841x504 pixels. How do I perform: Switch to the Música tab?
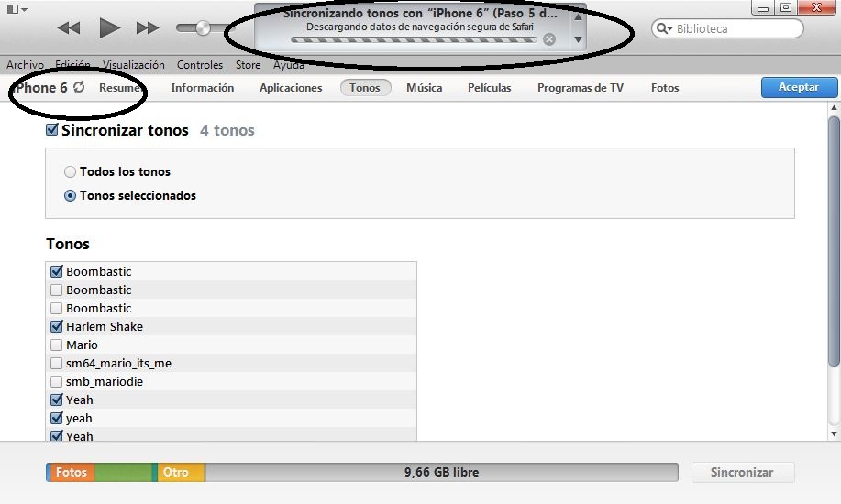pyautogui.click(x=425, y=87)
